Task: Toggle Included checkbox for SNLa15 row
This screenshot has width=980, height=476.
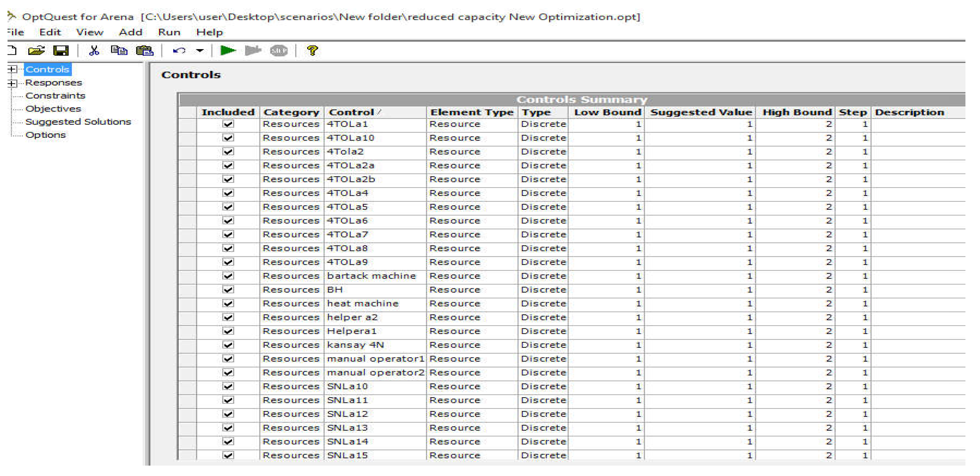Action: click(228, 455)
